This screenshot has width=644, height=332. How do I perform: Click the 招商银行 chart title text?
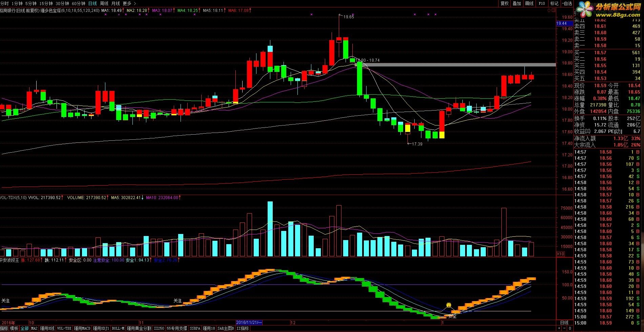(x=7, y=11)
